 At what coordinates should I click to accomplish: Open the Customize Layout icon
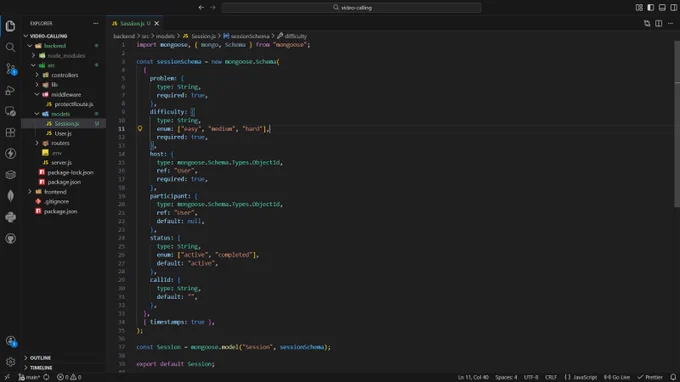[639, 7]
